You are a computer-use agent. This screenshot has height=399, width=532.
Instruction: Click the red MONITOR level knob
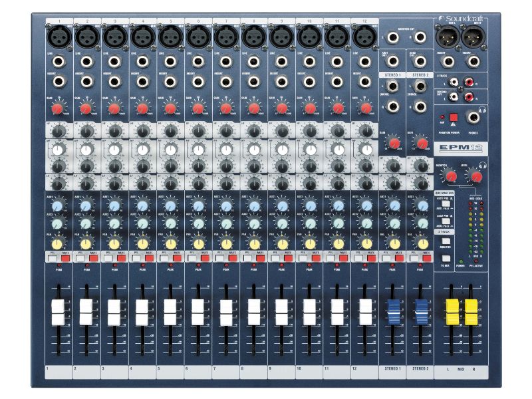(451, 176)
